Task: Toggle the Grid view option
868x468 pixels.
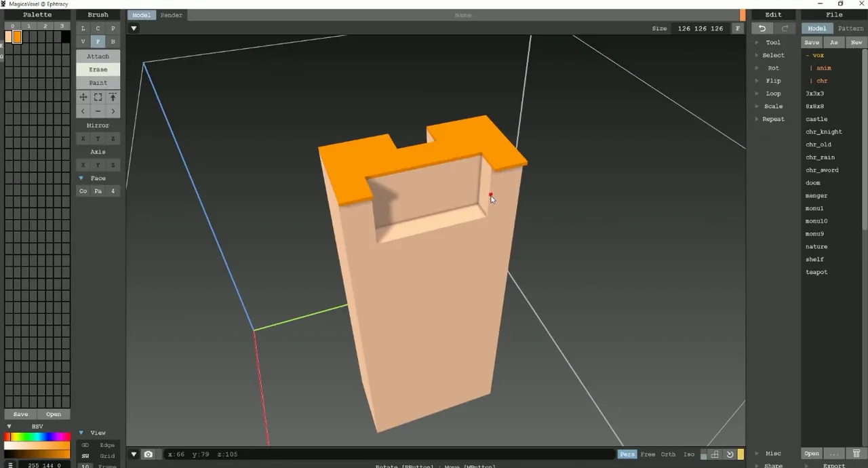Action: (x=107, y=456)
